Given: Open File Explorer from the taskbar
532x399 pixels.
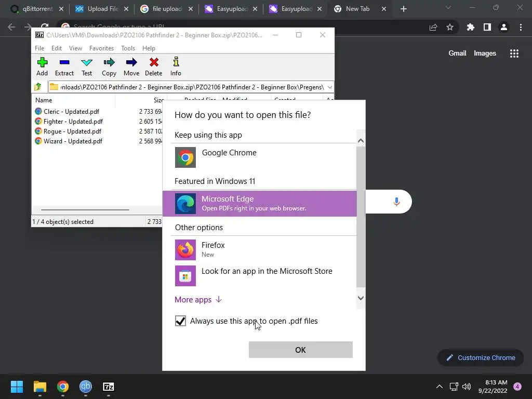Looking at the screenshot, I should [x=39, y=387].
